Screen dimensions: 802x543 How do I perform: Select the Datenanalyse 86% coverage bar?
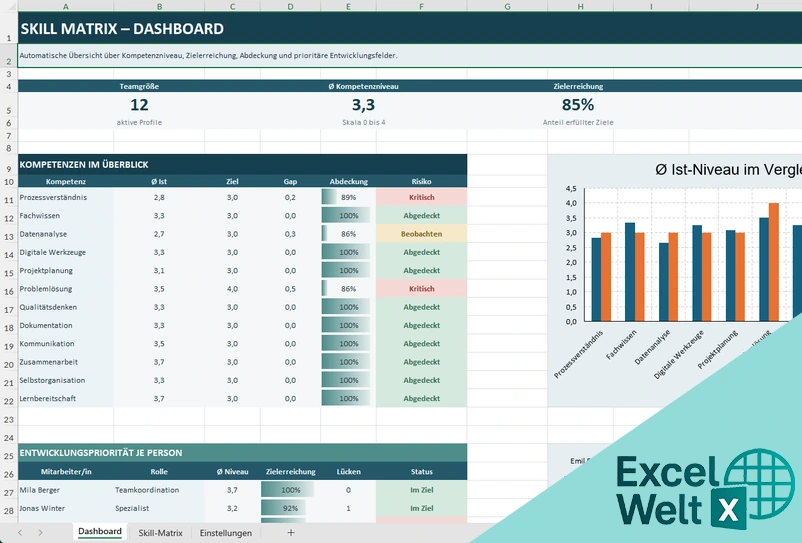click(x=348, y=234)
